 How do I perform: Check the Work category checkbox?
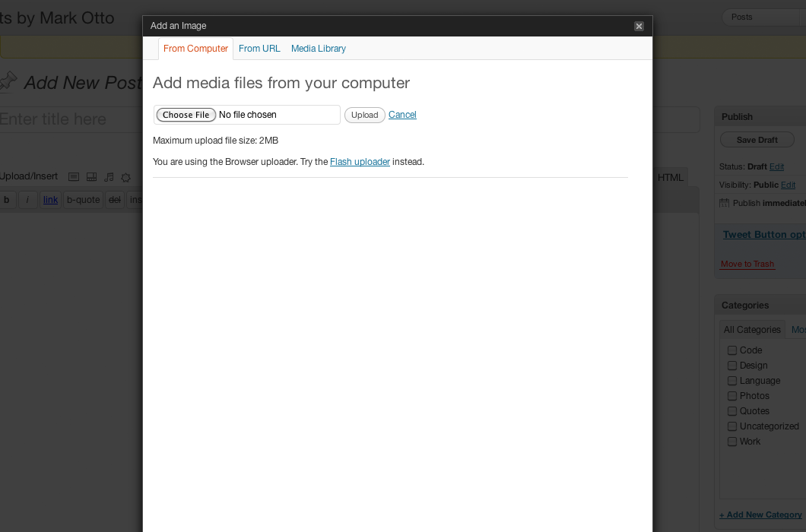coord(732,442)
